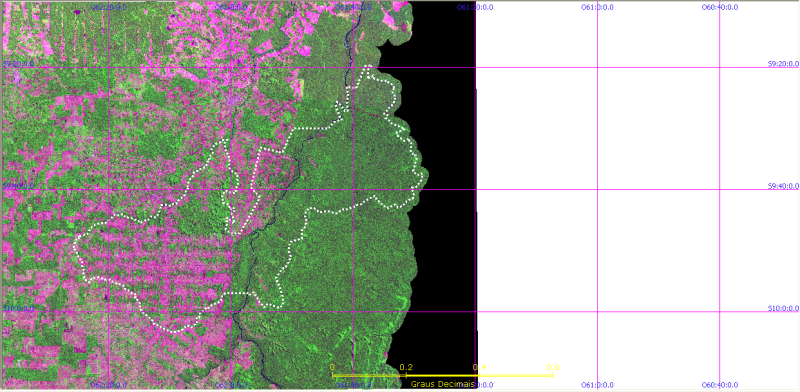Click the S10:0:0.0 latitude label on right edge
Image resolution: width=800 pixels, height=392 pixels.
click(x=783, y=309)
